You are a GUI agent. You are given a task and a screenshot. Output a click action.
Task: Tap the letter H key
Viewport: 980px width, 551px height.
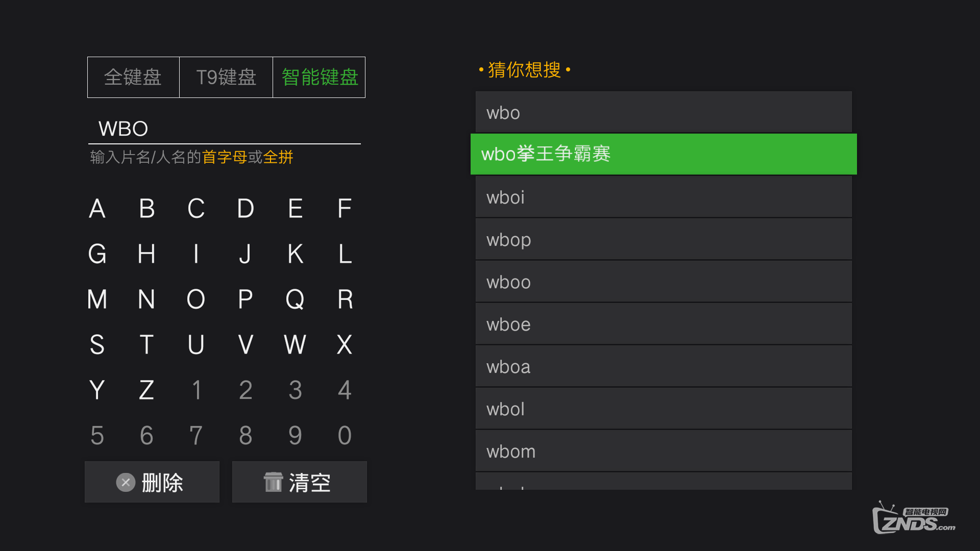146,254
